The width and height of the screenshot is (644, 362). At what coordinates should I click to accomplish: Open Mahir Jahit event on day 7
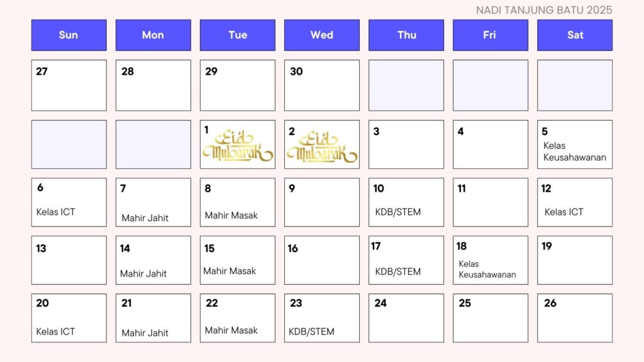pos(145,218)
